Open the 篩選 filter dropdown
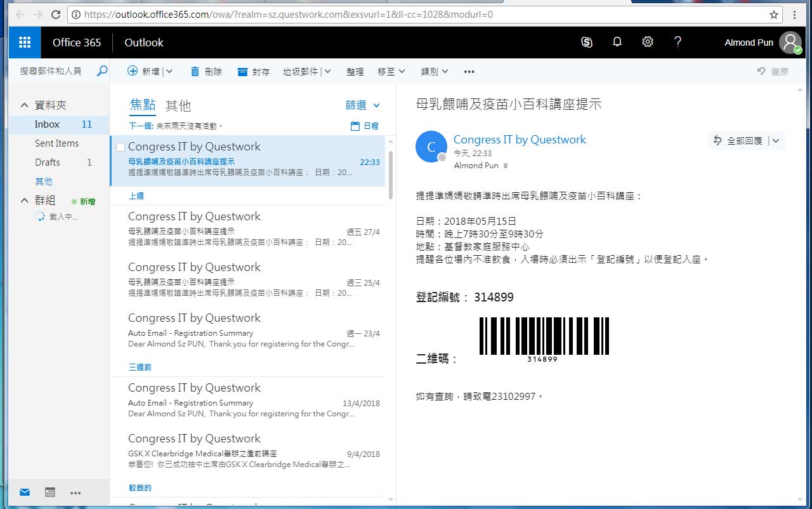 363,105
